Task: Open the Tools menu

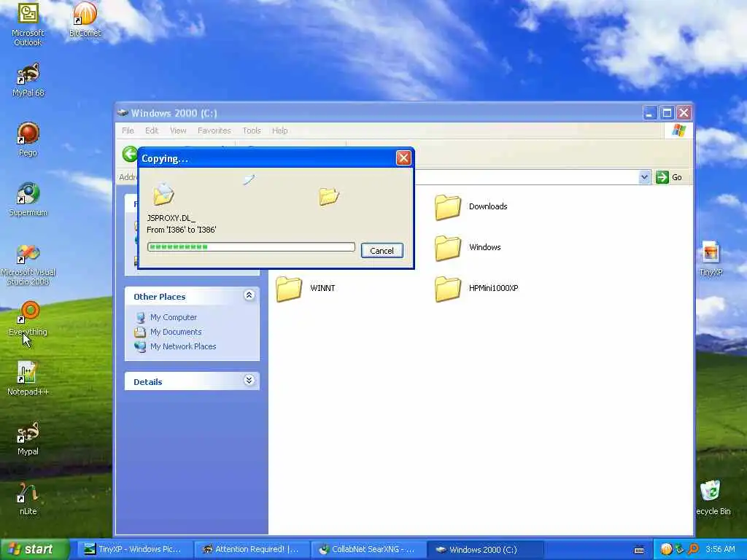Action: click(252, 131)
